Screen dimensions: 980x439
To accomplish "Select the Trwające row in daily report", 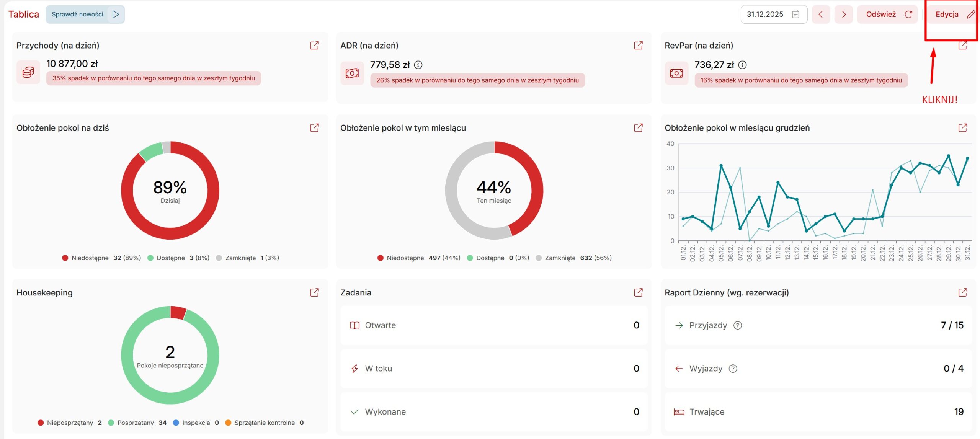I will coord(818,412).
